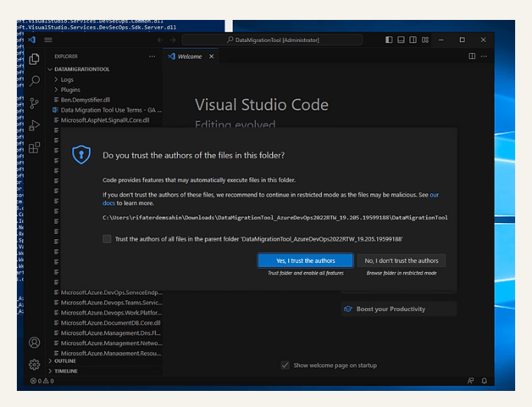Toggle panel layout icon
The height and width of the screenshot is (407, 532).
pyautogui.click(x=401, y=40)
